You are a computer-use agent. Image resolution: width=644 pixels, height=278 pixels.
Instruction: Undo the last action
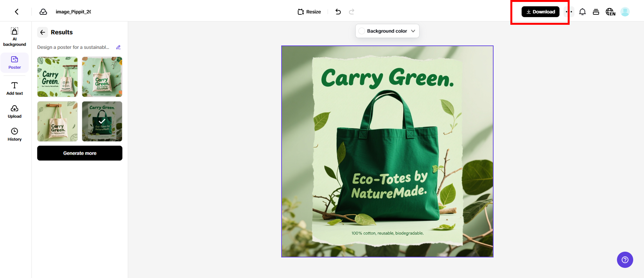coord(338,12)
